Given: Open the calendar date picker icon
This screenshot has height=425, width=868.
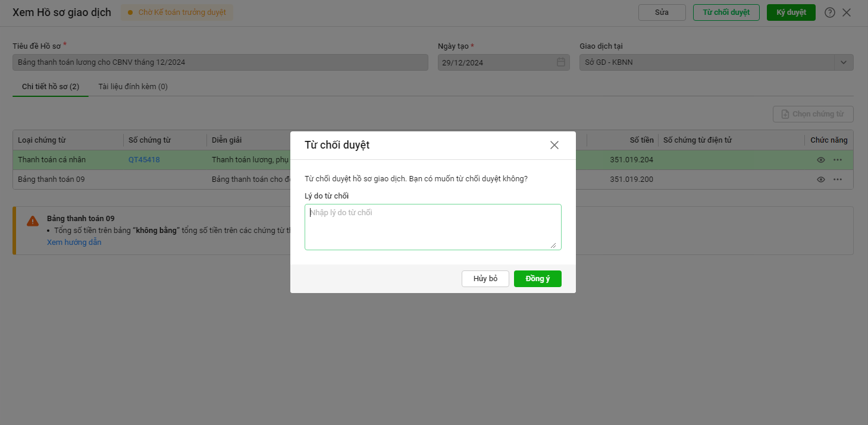Looking at the screenshot, I should (x=560, y=62).
